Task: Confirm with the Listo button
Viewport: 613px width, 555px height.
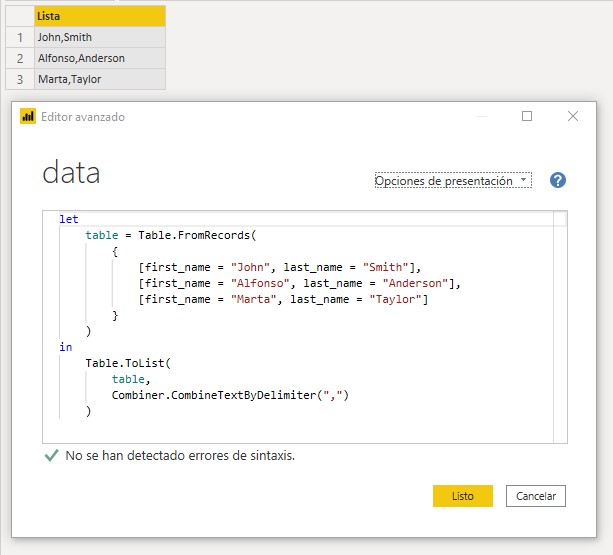Action: [462, 496]
